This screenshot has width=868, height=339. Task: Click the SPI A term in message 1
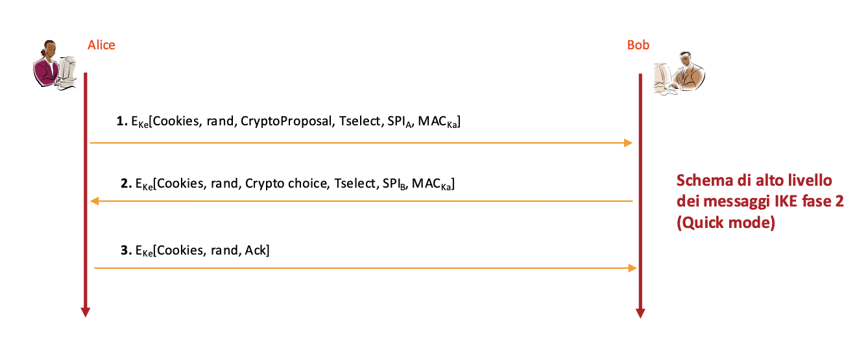click(398, 121)
